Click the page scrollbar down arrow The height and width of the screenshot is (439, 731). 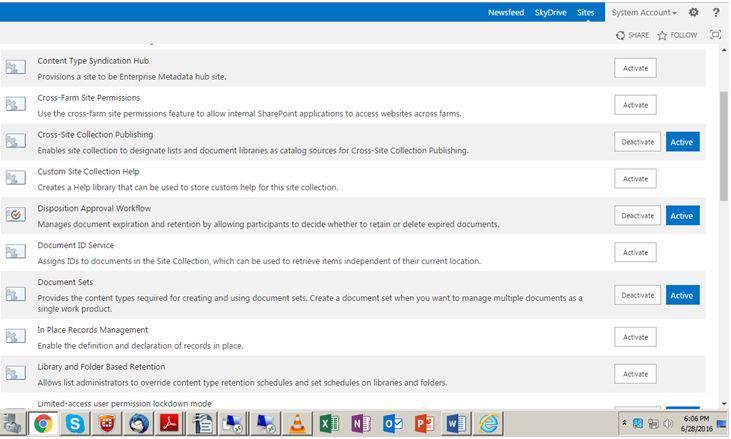click(x=724, y=404)
